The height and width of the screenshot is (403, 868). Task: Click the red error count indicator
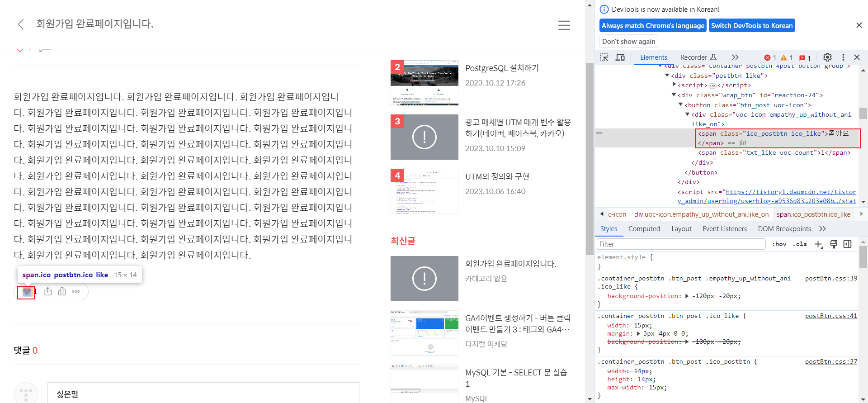pyautogui.click(x=770, y=58)
